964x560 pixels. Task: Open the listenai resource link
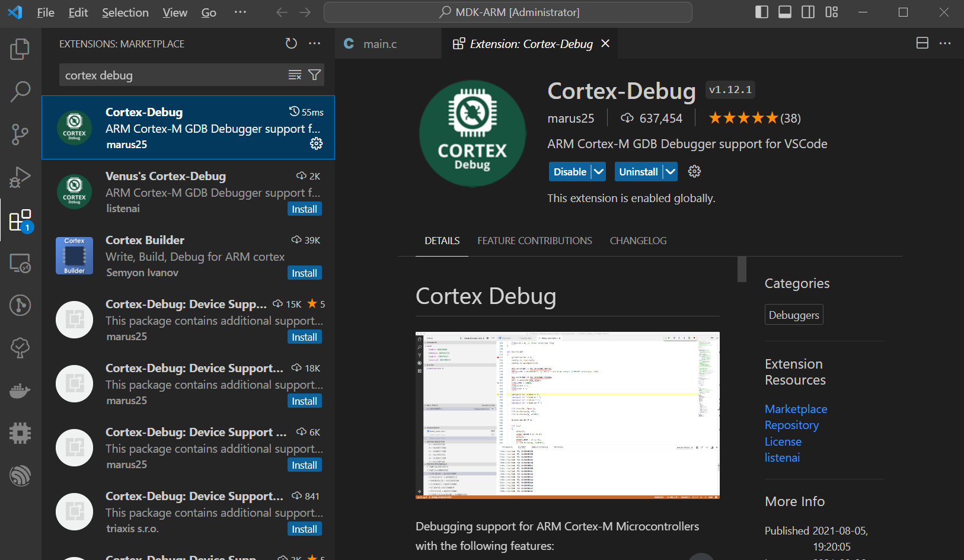coord(782,457)
